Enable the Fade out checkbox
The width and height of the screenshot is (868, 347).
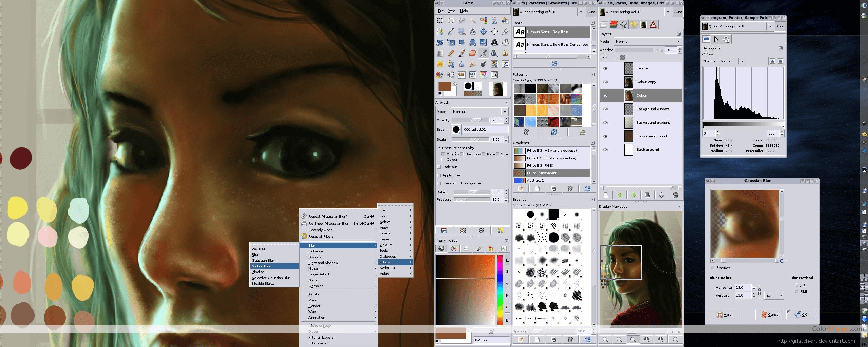tap(439, 167)
